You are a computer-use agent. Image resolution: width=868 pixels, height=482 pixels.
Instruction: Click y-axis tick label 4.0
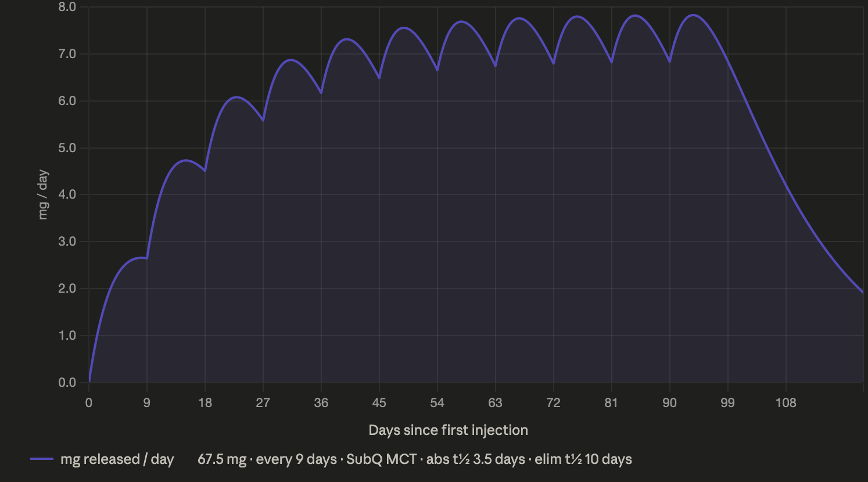(x=67, y=195)
